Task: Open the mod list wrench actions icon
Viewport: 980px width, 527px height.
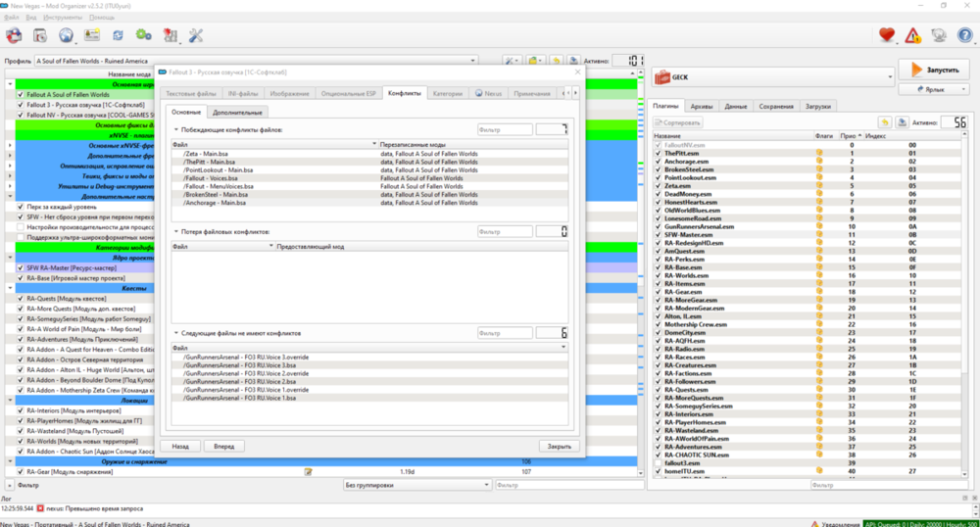Action: 512,61
